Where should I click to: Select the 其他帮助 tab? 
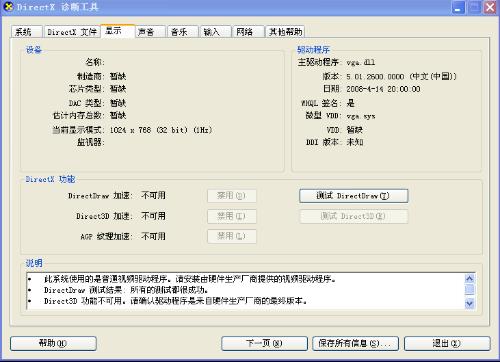point(285,32)
